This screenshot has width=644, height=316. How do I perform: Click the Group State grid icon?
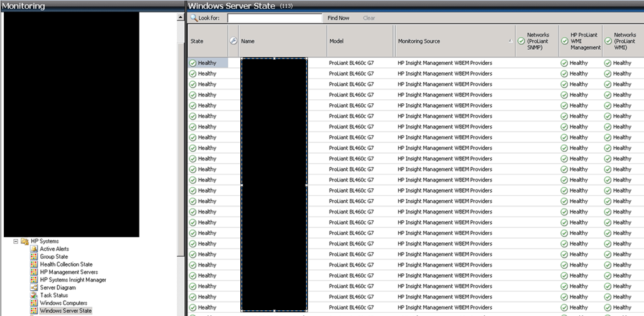[35, 257]
